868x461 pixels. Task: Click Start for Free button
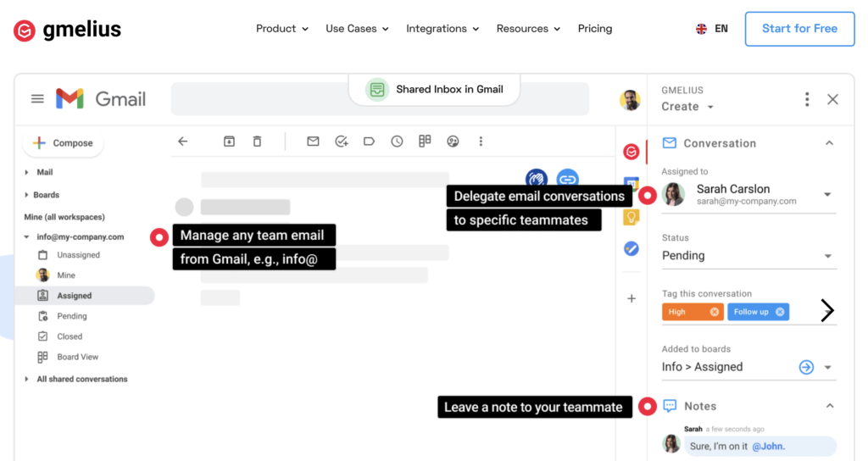pos(799,29)
